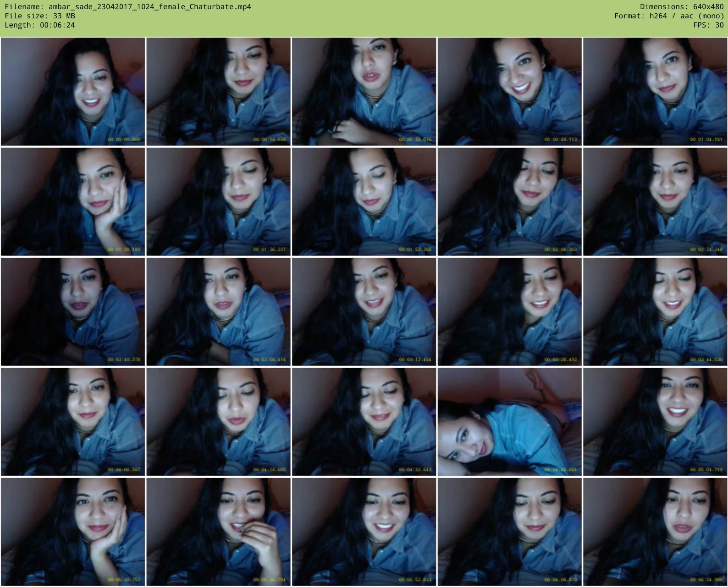Open the frame at timestamp 00:01:52
Viewport: 728px width, 587px height.
364,202
